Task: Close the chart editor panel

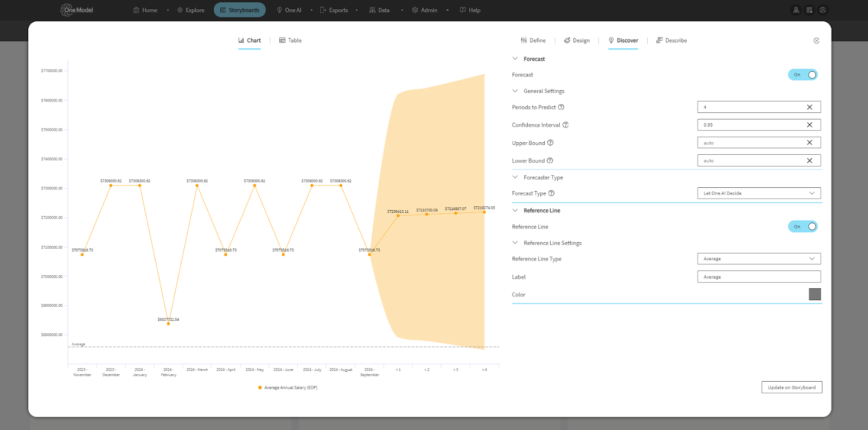Action: tap(816, 41)
